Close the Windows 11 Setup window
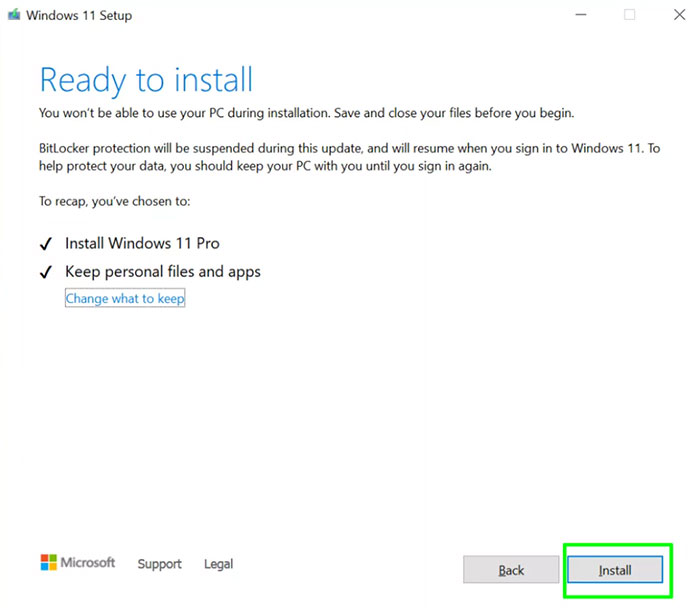 tap(679, 15)
